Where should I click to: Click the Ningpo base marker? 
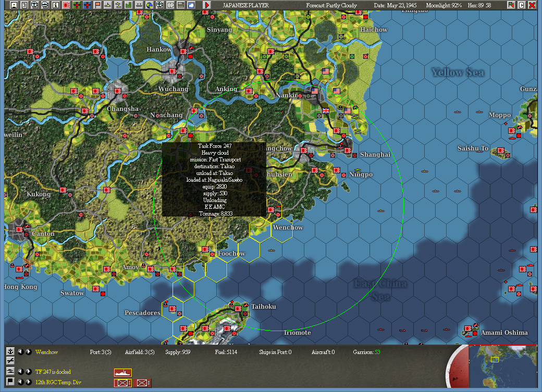(336, 170)
